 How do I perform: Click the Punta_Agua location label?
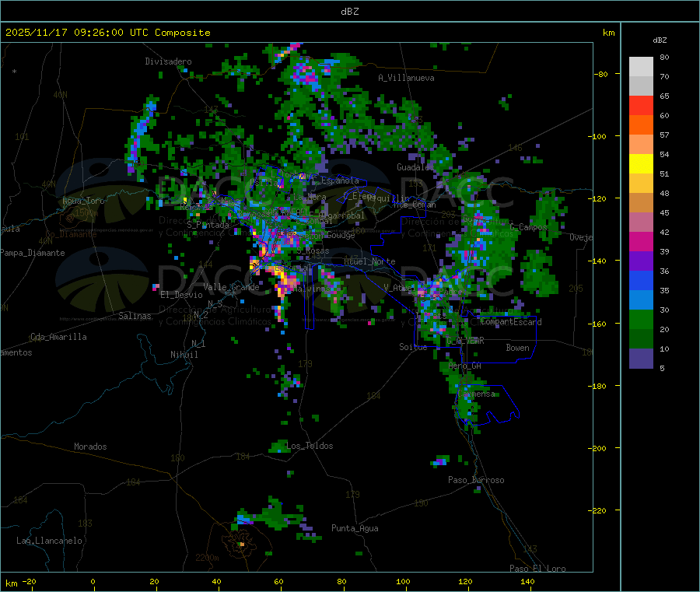(355, 528)
